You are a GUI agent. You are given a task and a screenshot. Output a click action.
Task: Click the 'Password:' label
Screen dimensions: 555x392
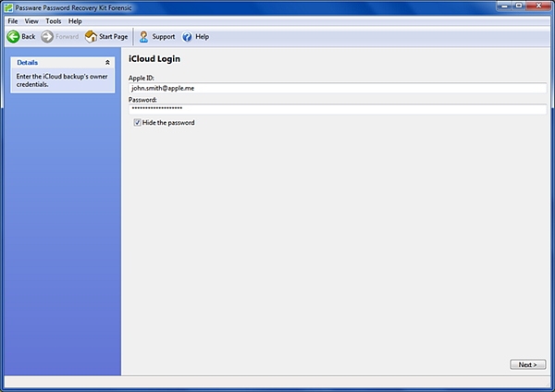click(x=142, y=100)
